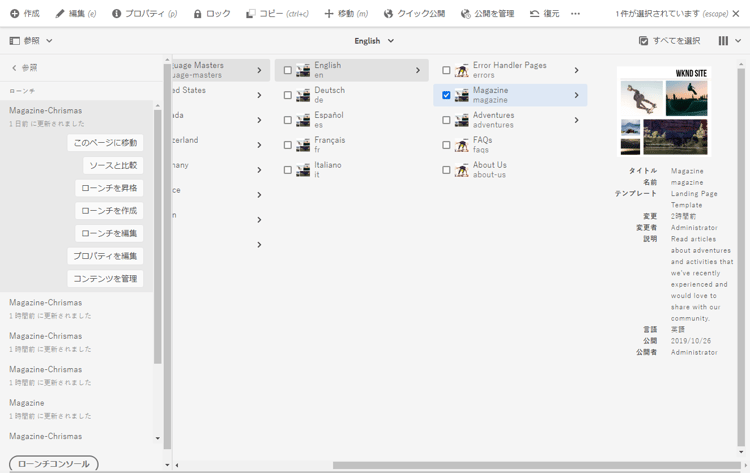Image resolution: width=750 pixels, height=473 pixels.
Task: Uncheck the Magazine page checkbox
Action: pos(446,95)
